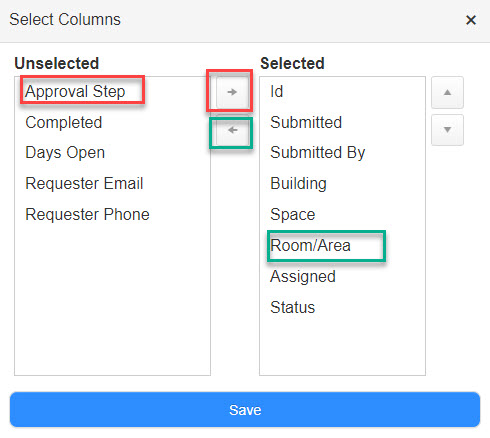Image resolution: width=490 pixels, height=438 pixels.
Task: Close the Select Columns dialog
Action: pyautogui.click(x=471, y=20)
